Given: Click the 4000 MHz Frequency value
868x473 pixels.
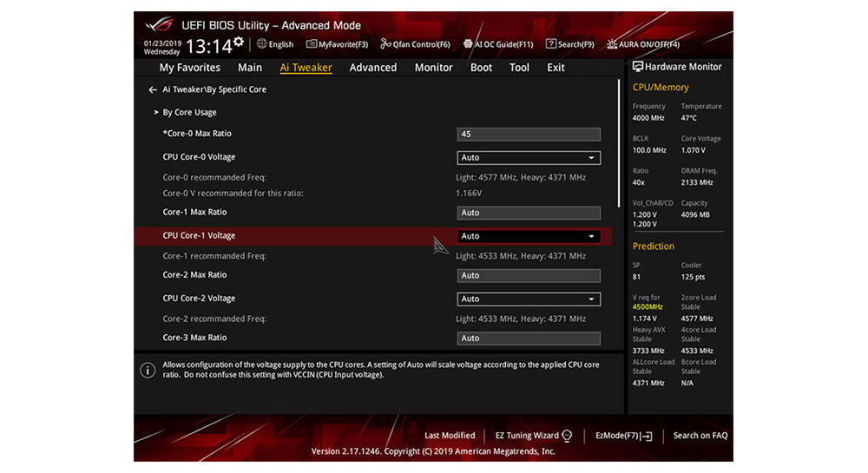Looking at the screenshot, I should [x=648, y=118].
